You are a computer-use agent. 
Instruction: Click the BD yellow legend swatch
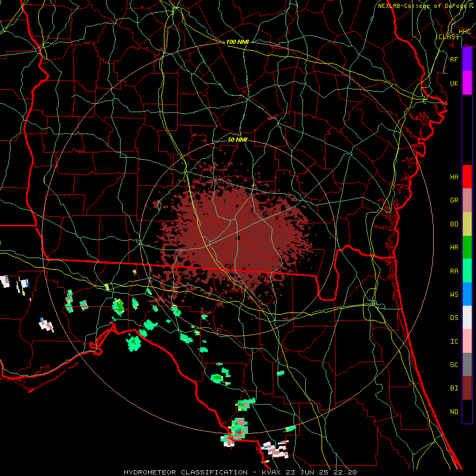click(x=467, y=224)
